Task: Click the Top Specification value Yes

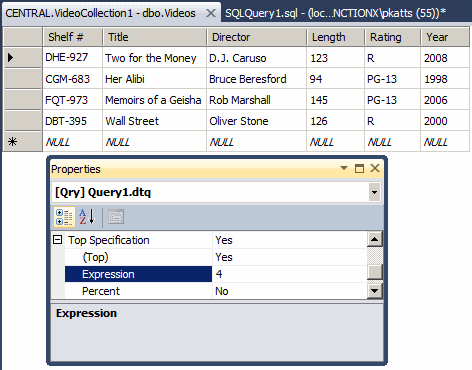Action: 289,240
